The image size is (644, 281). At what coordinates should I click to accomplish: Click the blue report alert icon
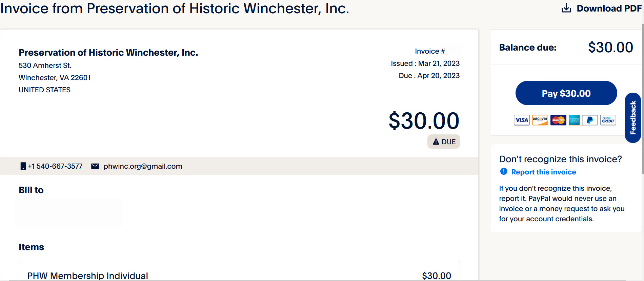504,171
